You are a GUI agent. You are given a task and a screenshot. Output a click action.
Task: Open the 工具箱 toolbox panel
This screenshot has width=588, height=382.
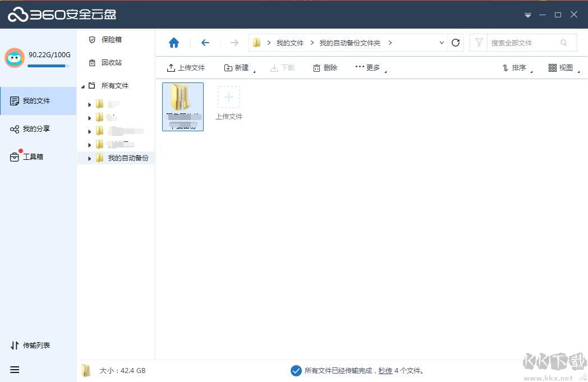point(33,157)
